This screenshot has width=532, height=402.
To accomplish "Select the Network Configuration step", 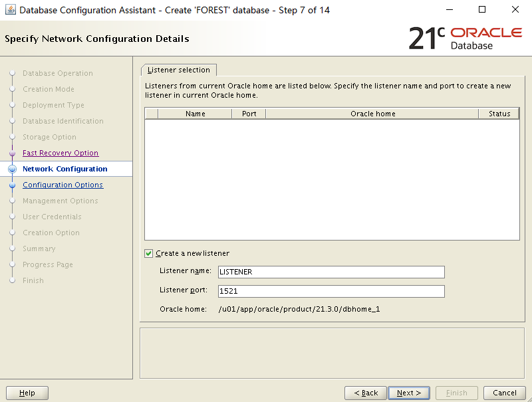I will coord(65,169).
